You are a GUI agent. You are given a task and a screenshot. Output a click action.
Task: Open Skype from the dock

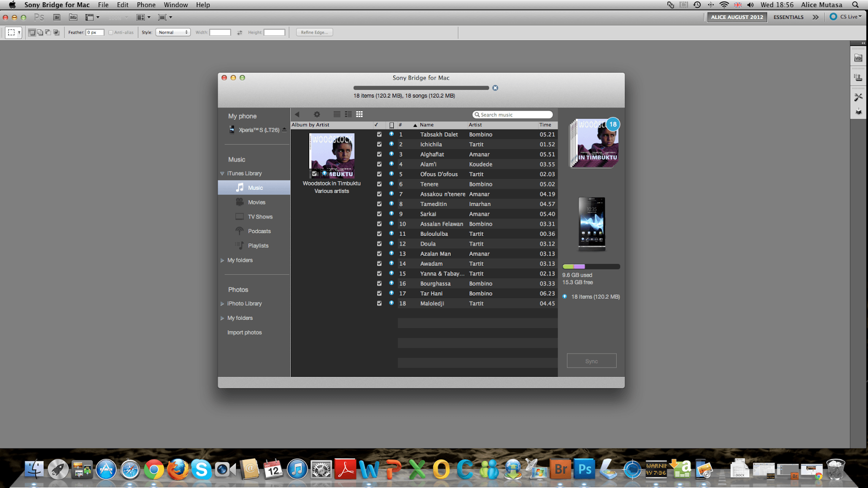click(201, 469)
